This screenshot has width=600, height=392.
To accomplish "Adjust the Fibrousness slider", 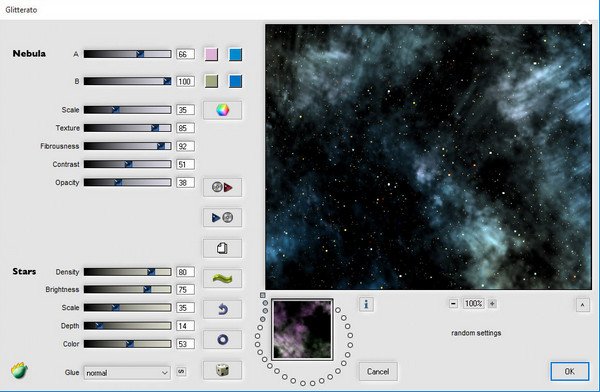I will (x=127, y=146).
